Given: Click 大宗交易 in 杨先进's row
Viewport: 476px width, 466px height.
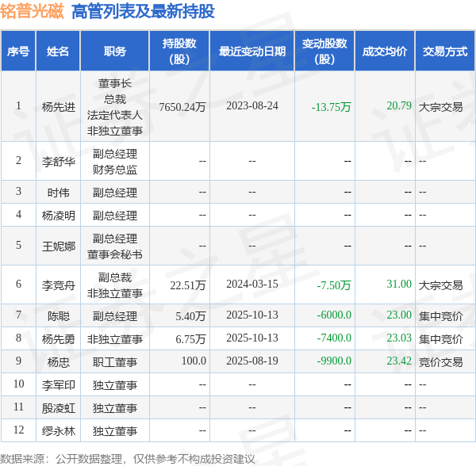Looking at the screenshot, I should coord(441,107).
